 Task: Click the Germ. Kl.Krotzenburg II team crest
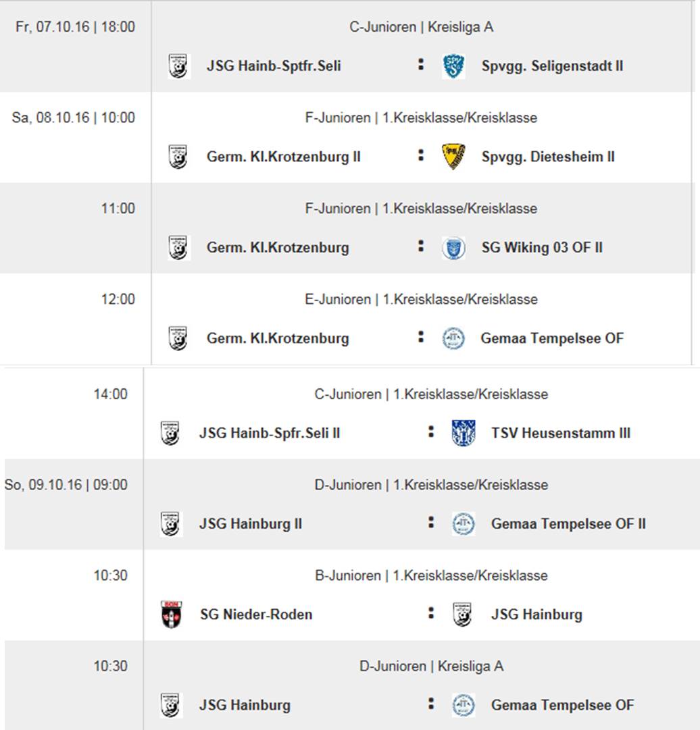coord(178,157)
